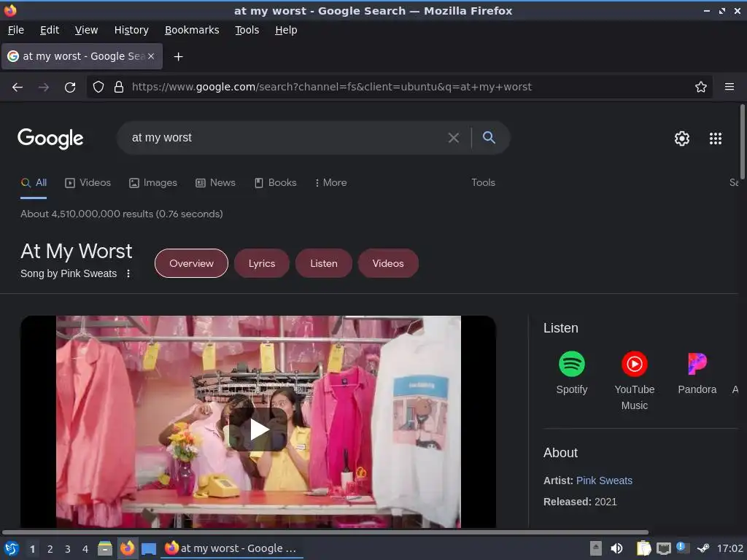Viewport: 747px width, 560px height.
Task: Open the notification alert tray icon
Action: tap(683, 548)
